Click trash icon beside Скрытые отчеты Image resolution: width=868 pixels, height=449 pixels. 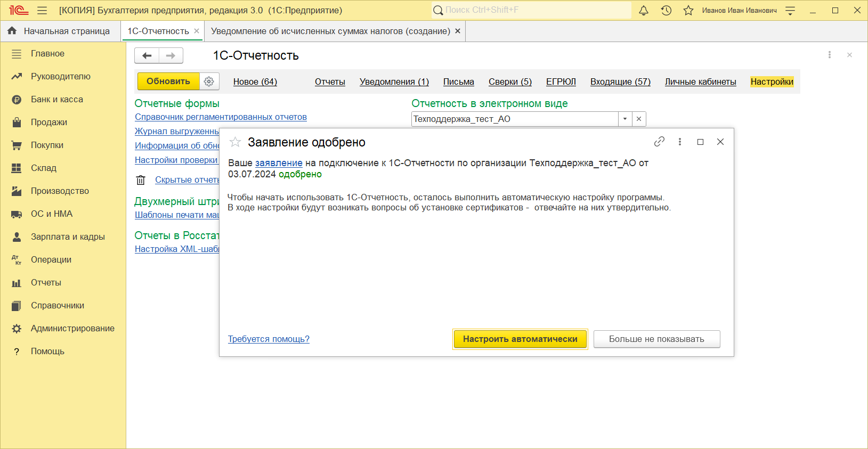tap(141, 180)
